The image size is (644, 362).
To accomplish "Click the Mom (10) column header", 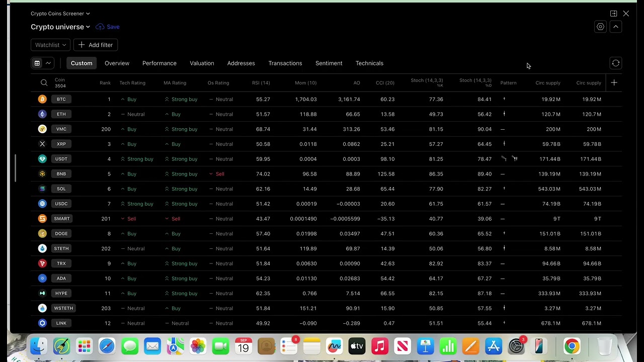I will point(306,83).
